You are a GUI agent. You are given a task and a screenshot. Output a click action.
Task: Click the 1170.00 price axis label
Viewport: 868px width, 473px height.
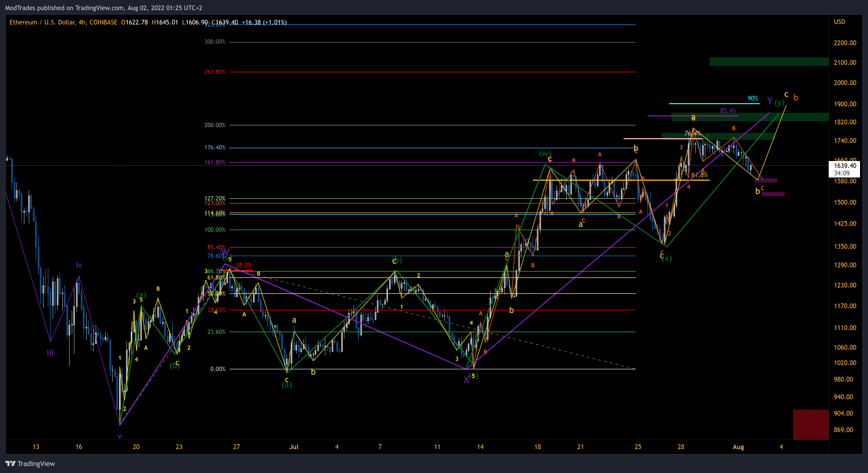(845, 306)
